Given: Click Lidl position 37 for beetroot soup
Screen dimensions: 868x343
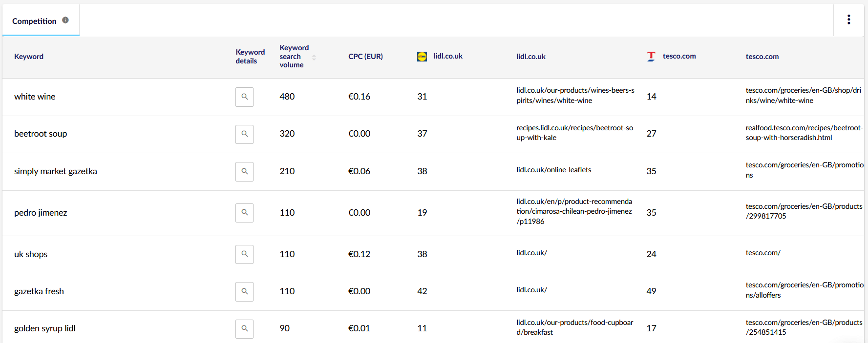Looking at the screenshot, I should 423,134.
